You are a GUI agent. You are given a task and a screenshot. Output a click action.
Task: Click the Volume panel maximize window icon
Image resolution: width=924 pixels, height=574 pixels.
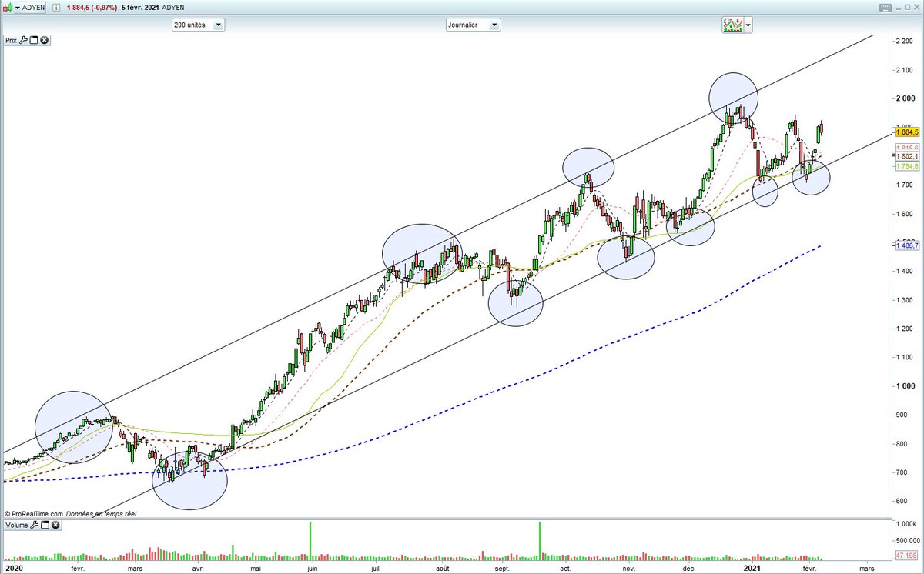click(x=45, y=526)
